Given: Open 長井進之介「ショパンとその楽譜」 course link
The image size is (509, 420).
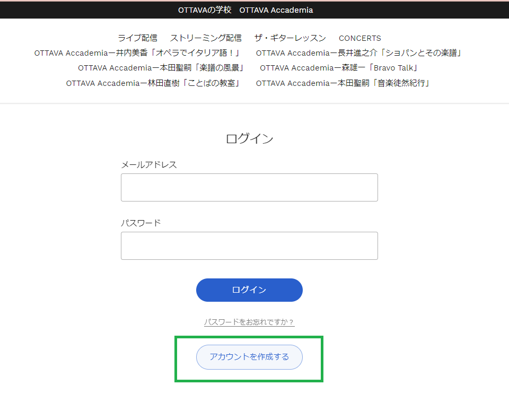Looking at the screenshot, I should coord(358,53).
